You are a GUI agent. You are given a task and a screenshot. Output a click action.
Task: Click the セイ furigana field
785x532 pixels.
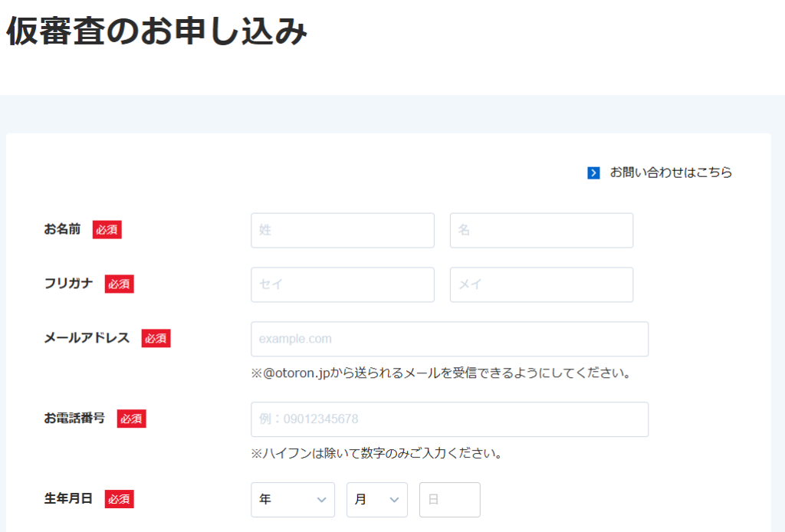point(343,284)
